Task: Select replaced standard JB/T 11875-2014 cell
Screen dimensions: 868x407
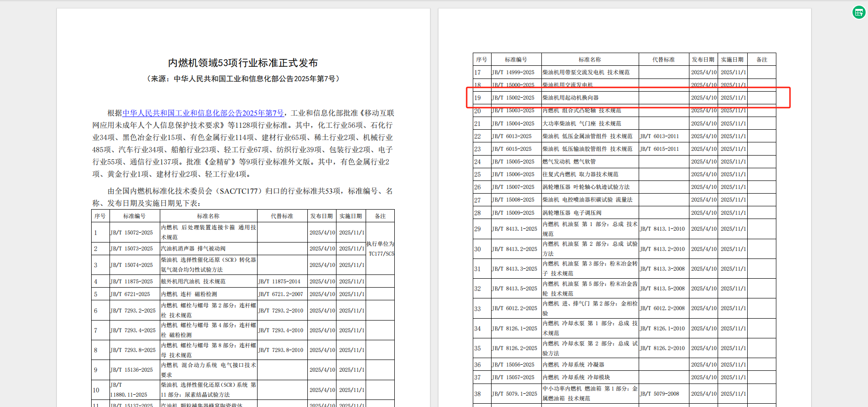Action: coord(282,282)
